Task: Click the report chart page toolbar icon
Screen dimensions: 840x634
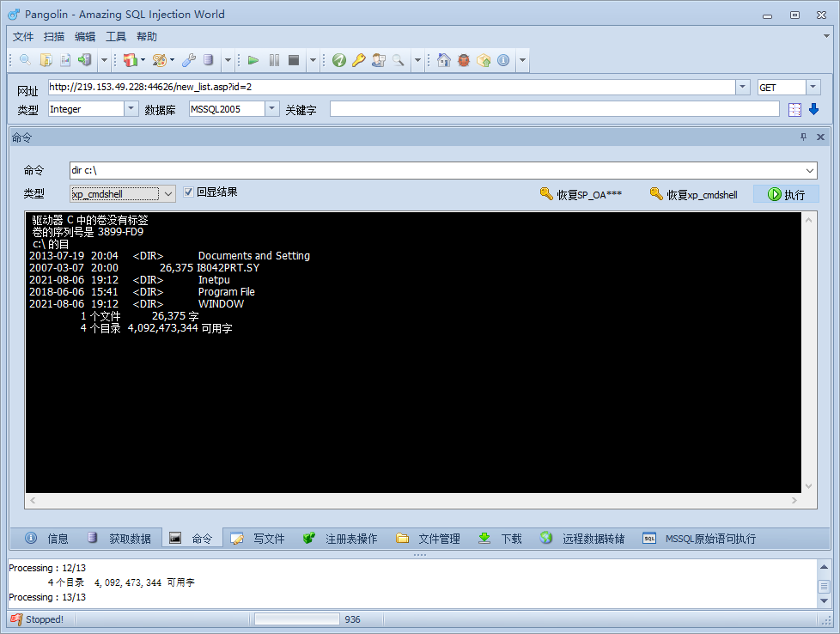Action: (x=65, y=60)
